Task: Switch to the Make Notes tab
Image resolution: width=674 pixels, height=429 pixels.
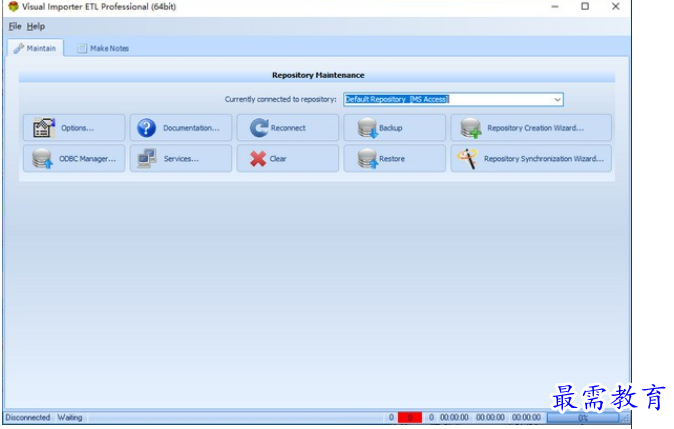Action: tap(103, 48)
